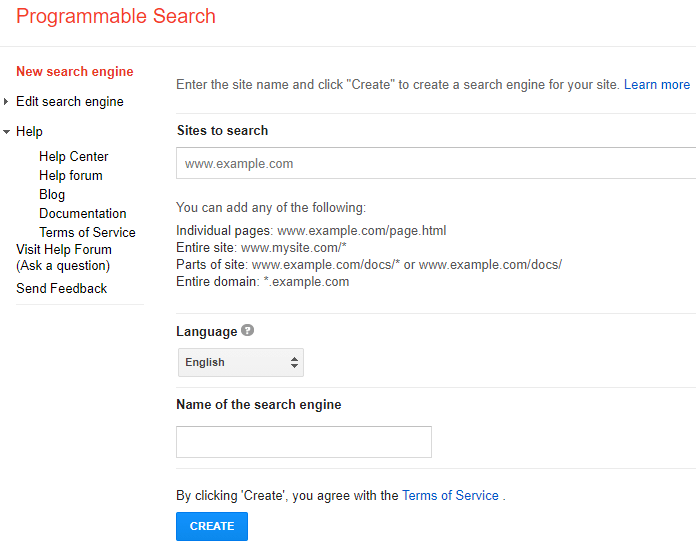Click the Programmable Search title
Viewport: 696px width, 544px height.
pyautogui.click(x=116, y=16)
